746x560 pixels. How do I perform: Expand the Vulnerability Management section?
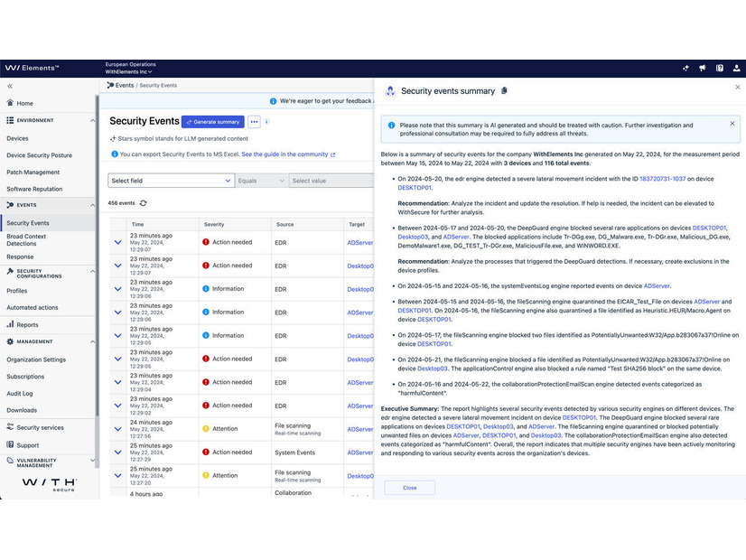[92, 461]
